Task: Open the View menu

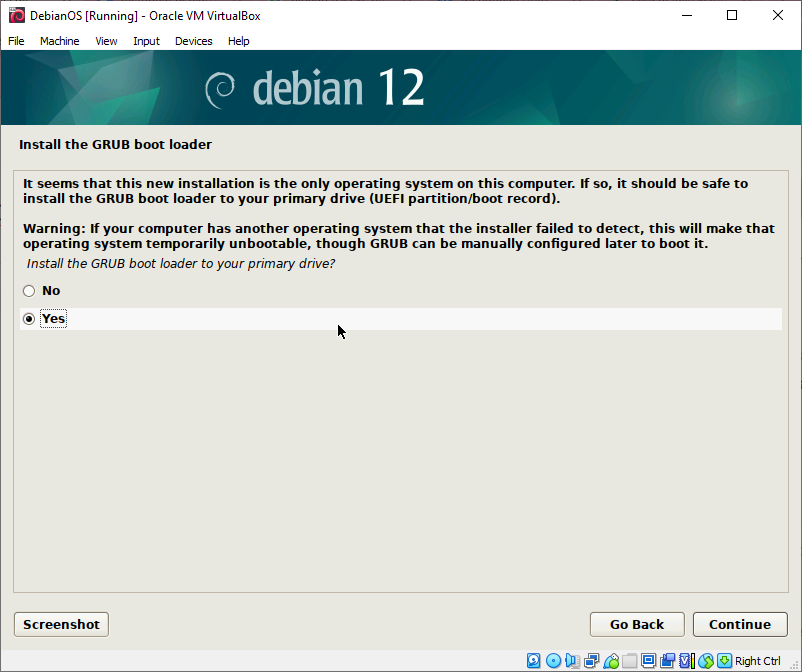Action: pos(106,41)
